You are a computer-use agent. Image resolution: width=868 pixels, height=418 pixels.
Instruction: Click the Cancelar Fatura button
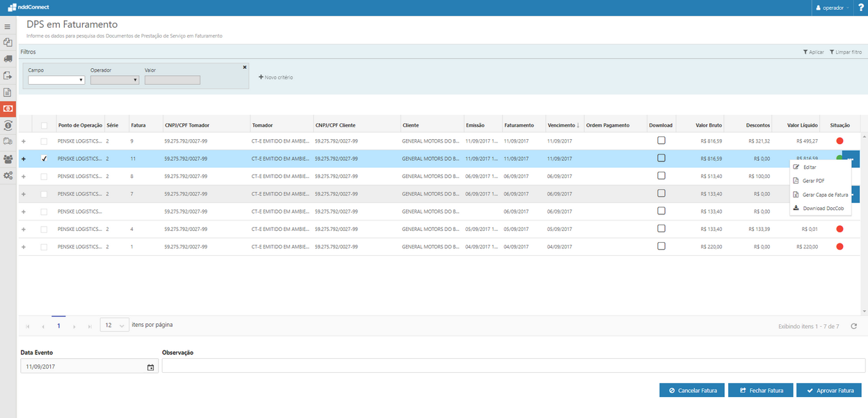pos(691,390)
